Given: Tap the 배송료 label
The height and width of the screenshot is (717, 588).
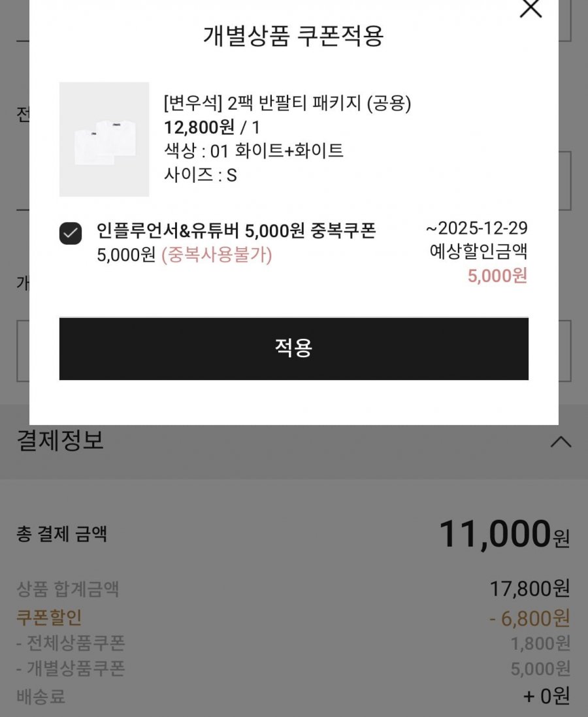Looking at the screenshot, I should coord(41,696).
